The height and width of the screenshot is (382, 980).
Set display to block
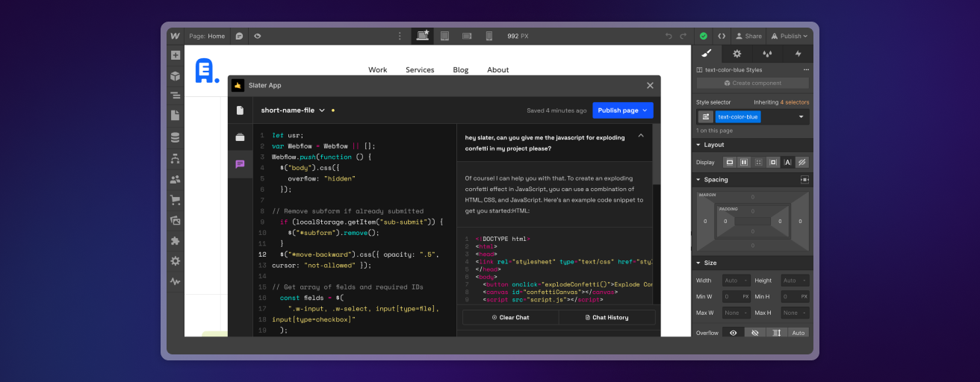[x=730, y=162]
